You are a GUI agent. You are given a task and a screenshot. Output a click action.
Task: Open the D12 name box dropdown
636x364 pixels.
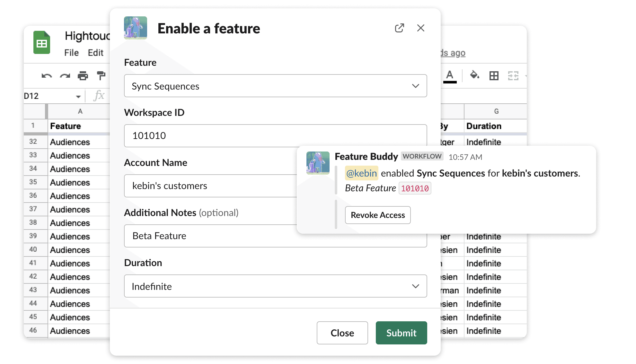point(78,96)
